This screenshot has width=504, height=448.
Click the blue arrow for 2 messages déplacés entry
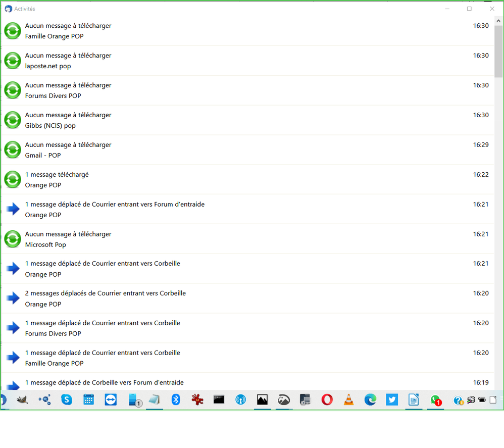[x=13, y=298]
